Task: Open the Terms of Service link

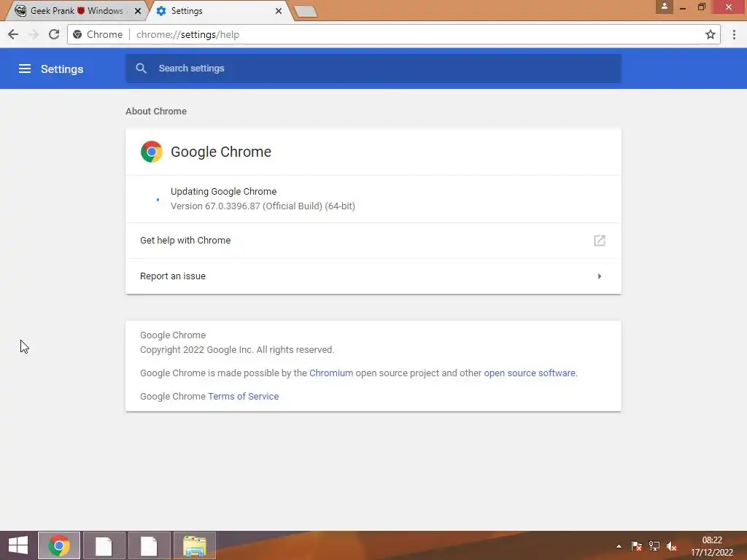Action: (244, 396)
